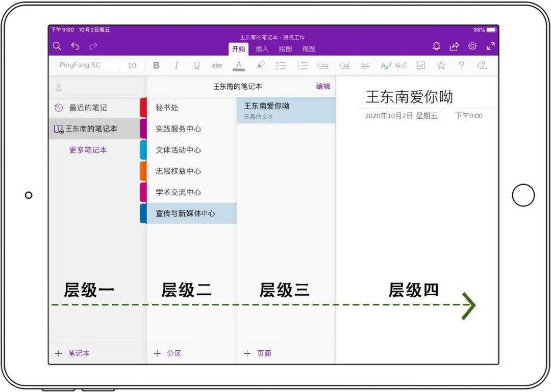Undo the last action

click(75, 46)
